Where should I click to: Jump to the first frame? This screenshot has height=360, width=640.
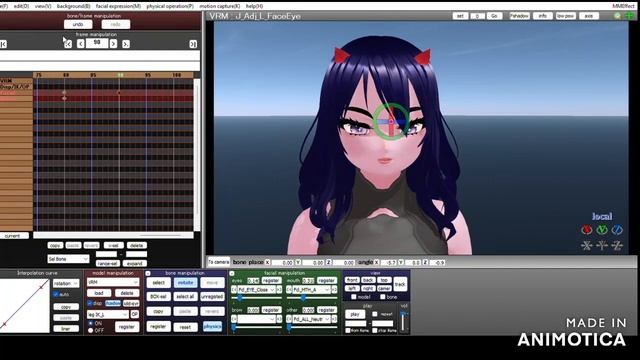point(3,44)
